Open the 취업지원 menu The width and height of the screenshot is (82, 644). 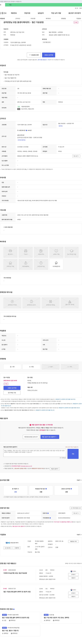[27, 13]
